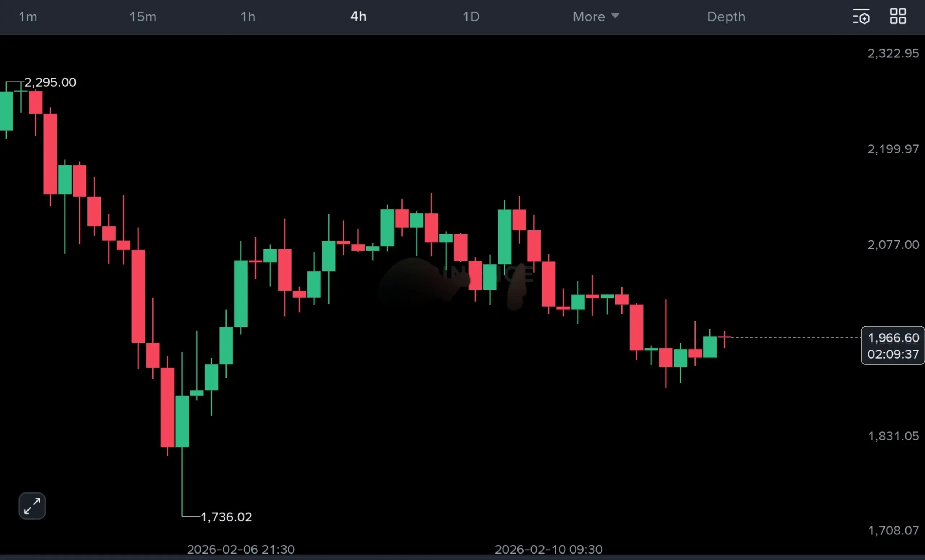Click the four-square grid layout icon
Screen dimensions: 925x560
(x=898, y=17)
